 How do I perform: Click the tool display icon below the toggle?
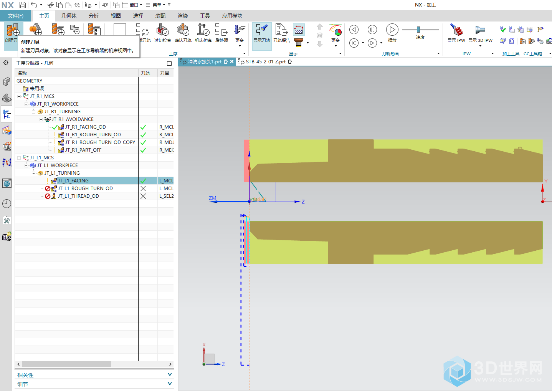click(x=299, y=42)
